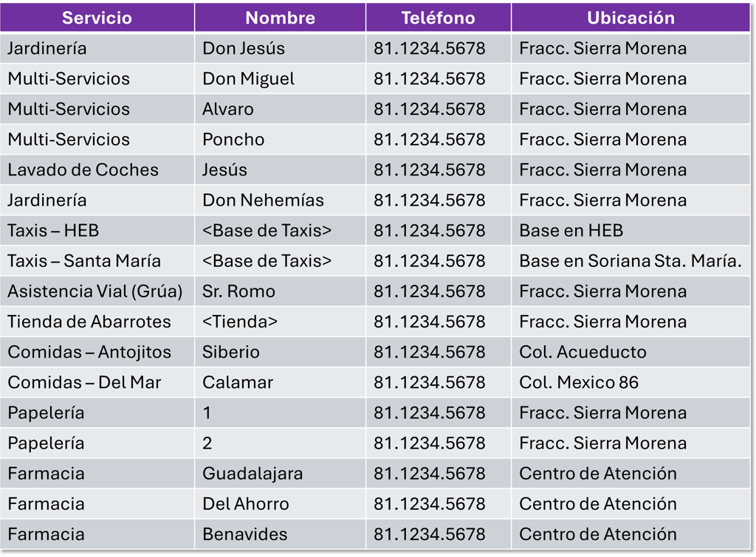The height and width of the screenshot is (557, 756).
Task: Select the Lavado de Coches cell
Action: click(97, 170)
